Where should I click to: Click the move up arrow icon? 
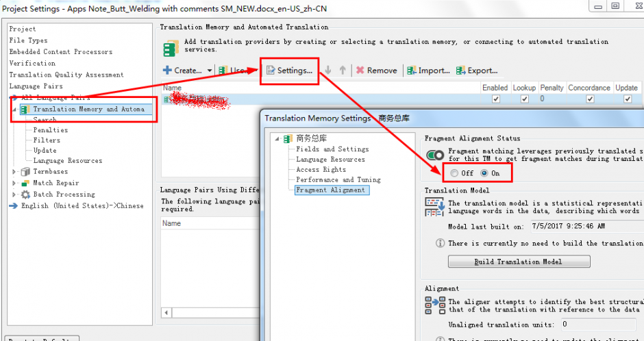pyautogui.click(x=343, y=71)
